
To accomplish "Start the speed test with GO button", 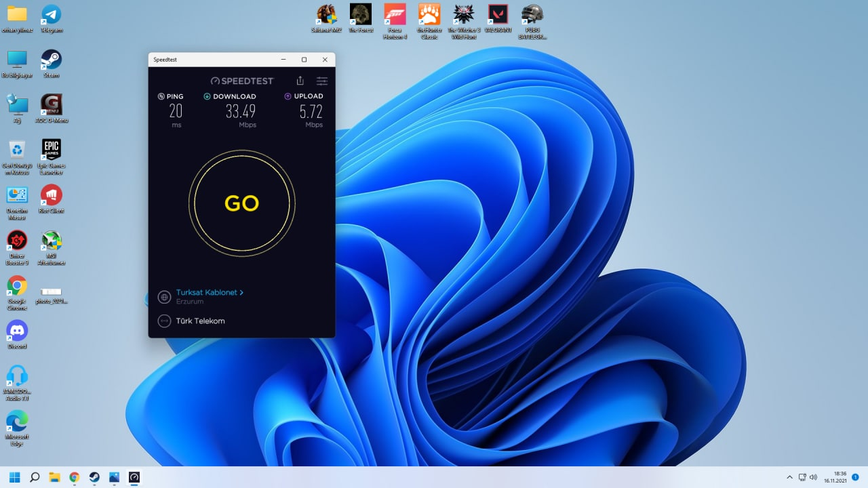I will click(241, 203).
